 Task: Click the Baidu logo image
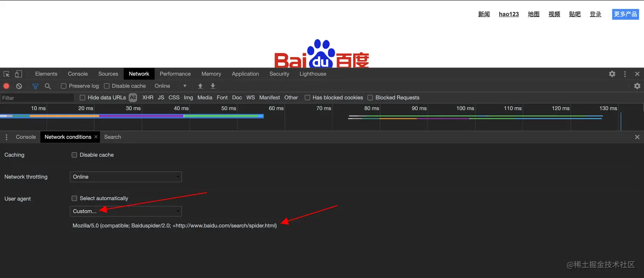pos(322,54)
